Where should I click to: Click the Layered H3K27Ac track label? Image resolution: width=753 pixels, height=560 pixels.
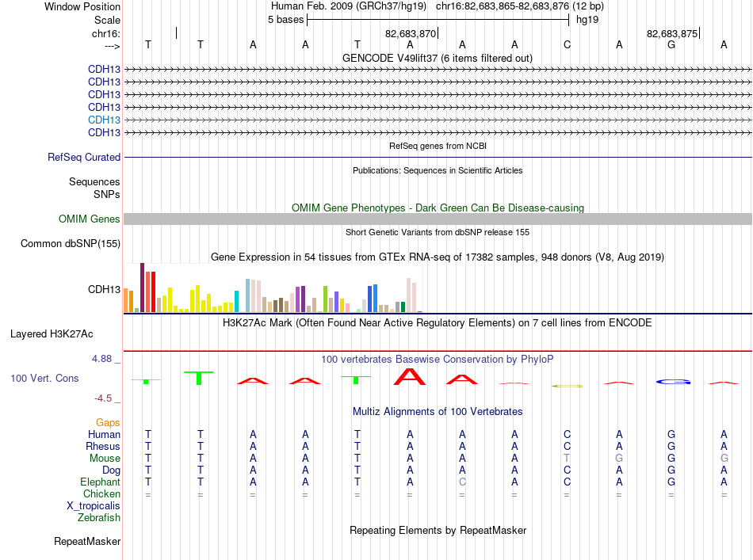52,334
